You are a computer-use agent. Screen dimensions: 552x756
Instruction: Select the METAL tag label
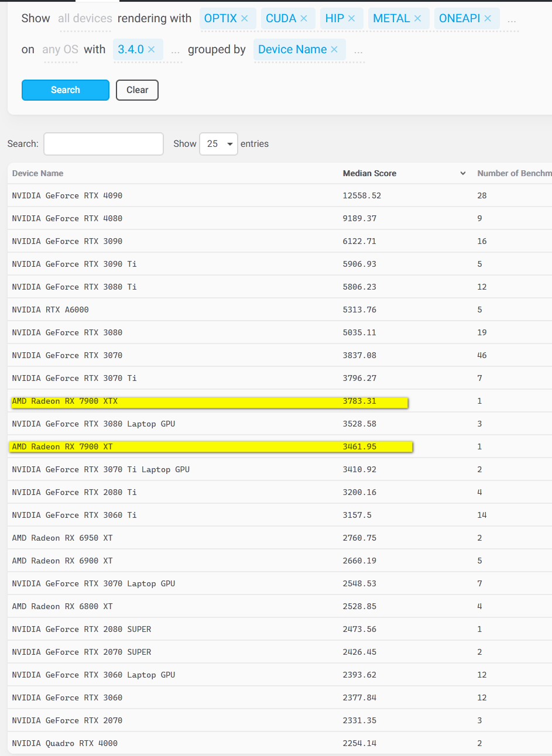[x=392, y=19]
